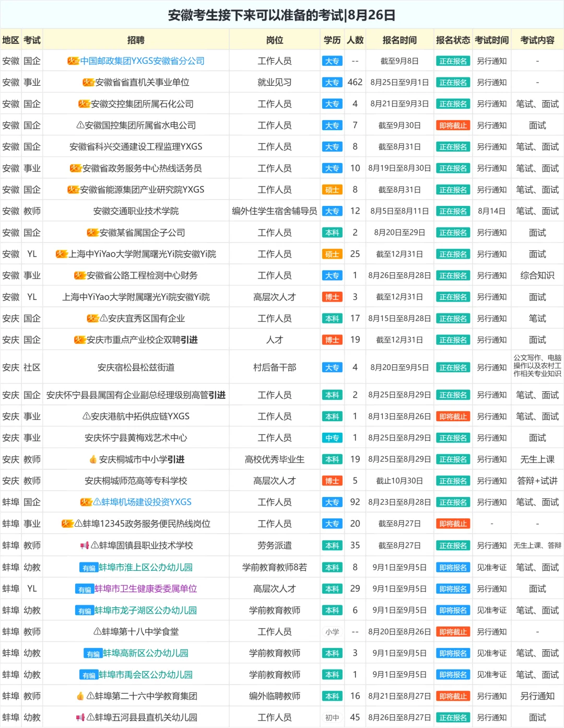This screenshot has width=564, height=728.
Task: Click the 有编 badge beside 蚌埠高新区公办幼儿园
Action: coord(93,653)
